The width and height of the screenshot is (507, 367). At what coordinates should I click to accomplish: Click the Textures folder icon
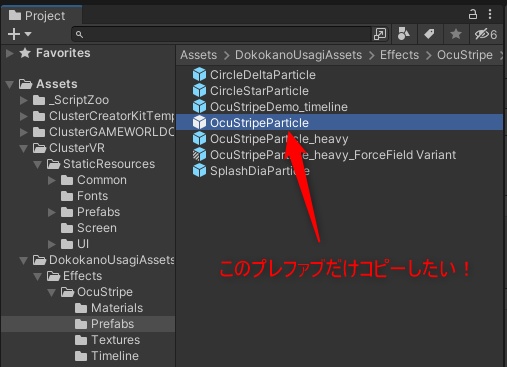click(81, 340)
